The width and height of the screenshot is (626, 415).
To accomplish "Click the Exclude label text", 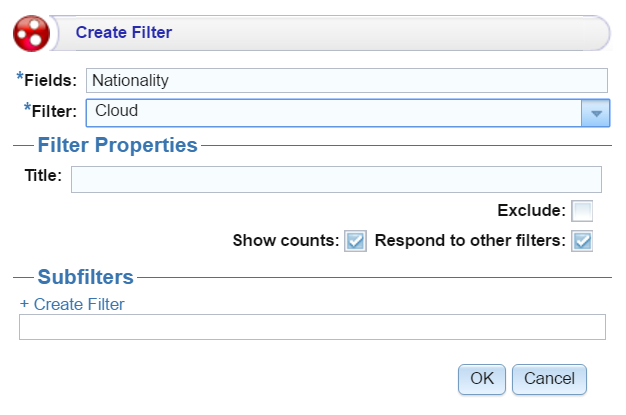I will [531, 210].
